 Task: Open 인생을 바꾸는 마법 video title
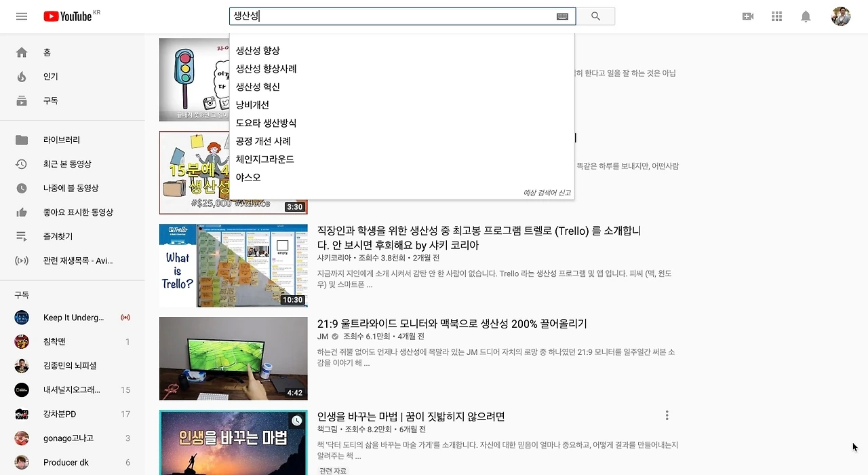coord(411,416)
